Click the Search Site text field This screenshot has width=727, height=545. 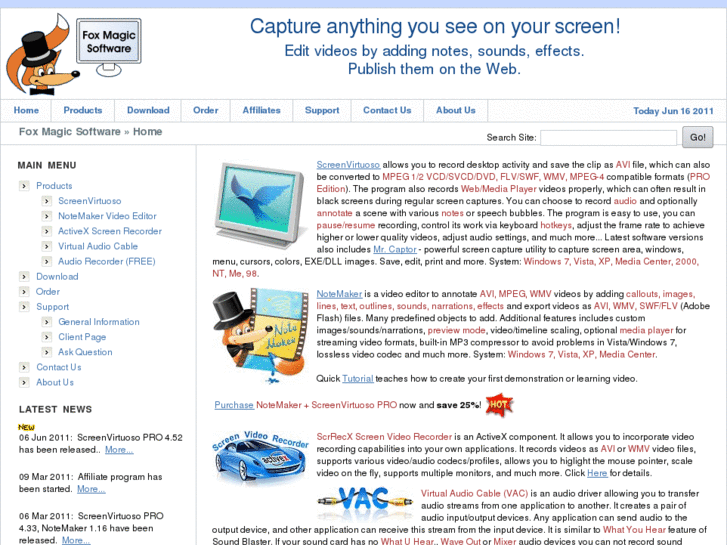pyautogui.click(x=608, y=138)
